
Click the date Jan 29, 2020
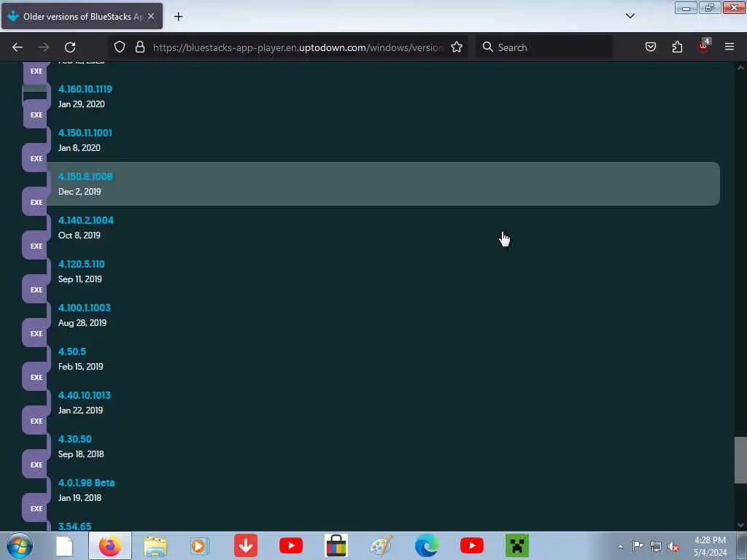pyautogui.click(x=82, y=104)
